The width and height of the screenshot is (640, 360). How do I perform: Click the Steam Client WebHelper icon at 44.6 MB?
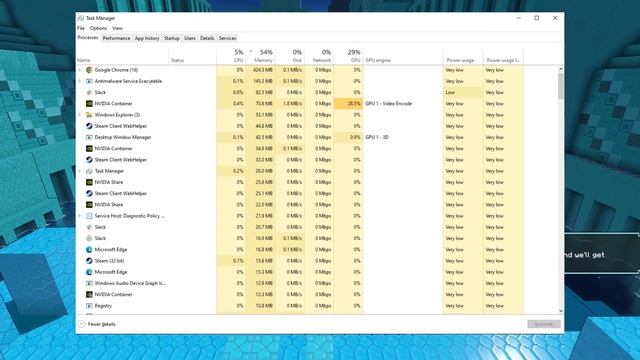(x=89, y=126)
